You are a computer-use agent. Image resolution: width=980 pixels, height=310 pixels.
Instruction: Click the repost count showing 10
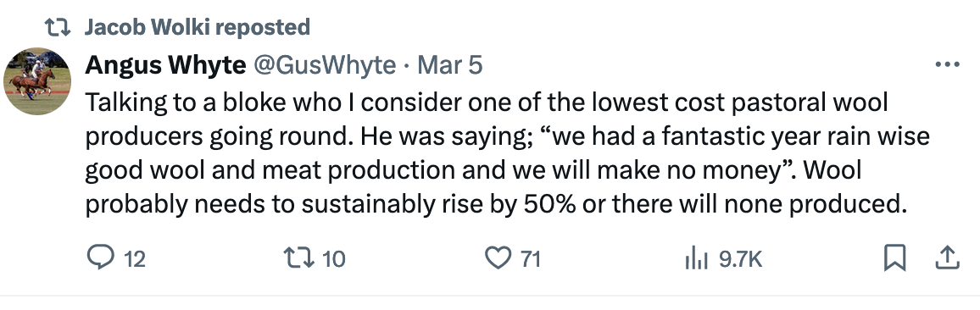click(x=334, y=258)
